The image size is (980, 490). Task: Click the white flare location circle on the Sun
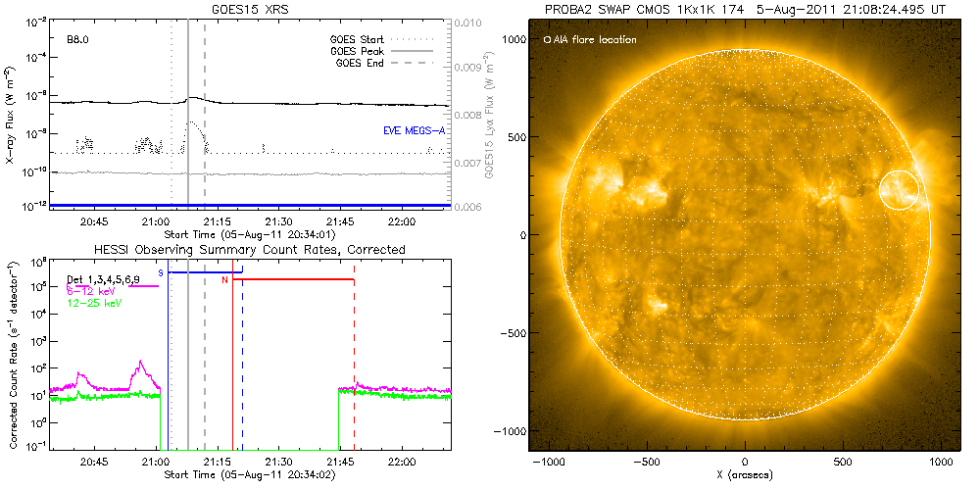tap(899, 188)
